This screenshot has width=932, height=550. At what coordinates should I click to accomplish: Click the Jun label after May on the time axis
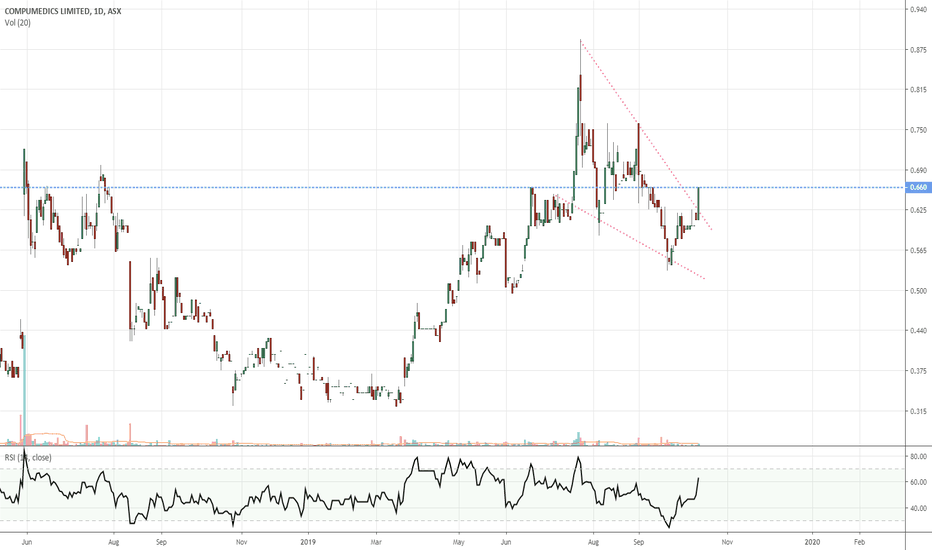pyautogui.click(x=506, y=542)
